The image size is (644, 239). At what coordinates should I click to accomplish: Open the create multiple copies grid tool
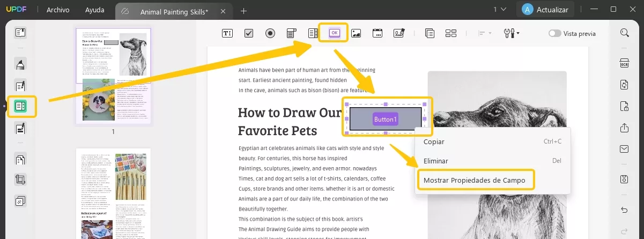click(451, 33)
